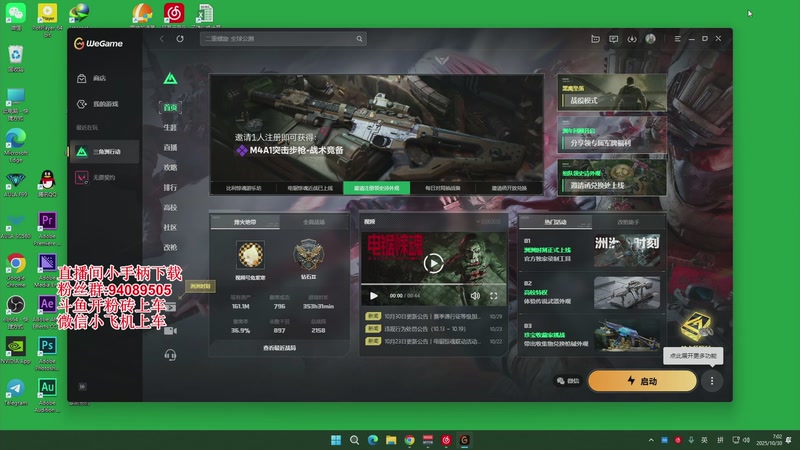Viewport: 800px width, 450px height.
Task: Switch to 改枪 gunsmith tab
Action: (170, 247)
